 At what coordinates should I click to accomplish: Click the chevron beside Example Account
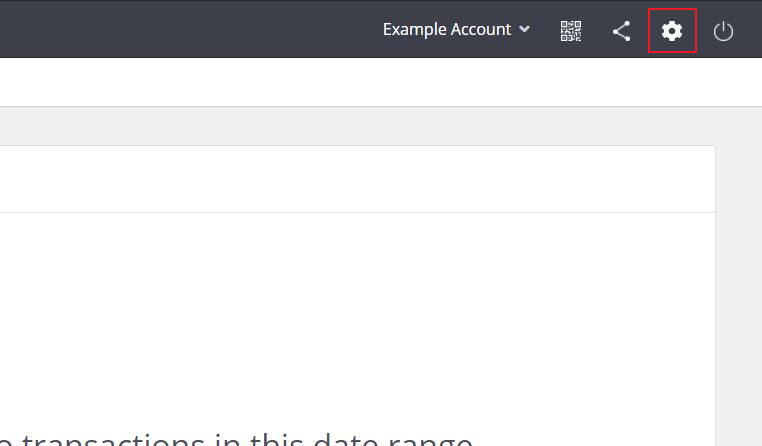coord(524,29)
